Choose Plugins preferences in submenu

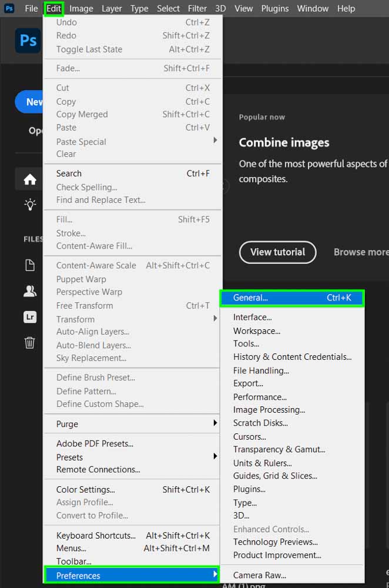point(292,489)
